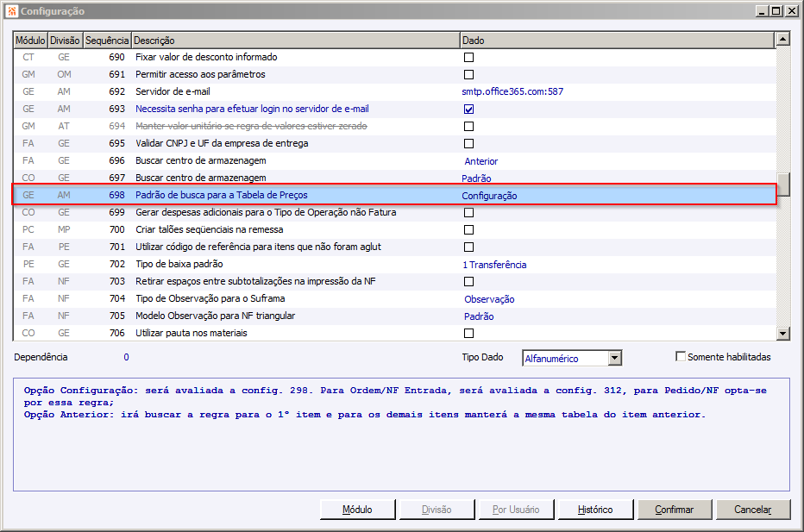The width and height of the screenshot is (804, 532).
Task: Click the Cancelar button
Action: click(753, 510)
